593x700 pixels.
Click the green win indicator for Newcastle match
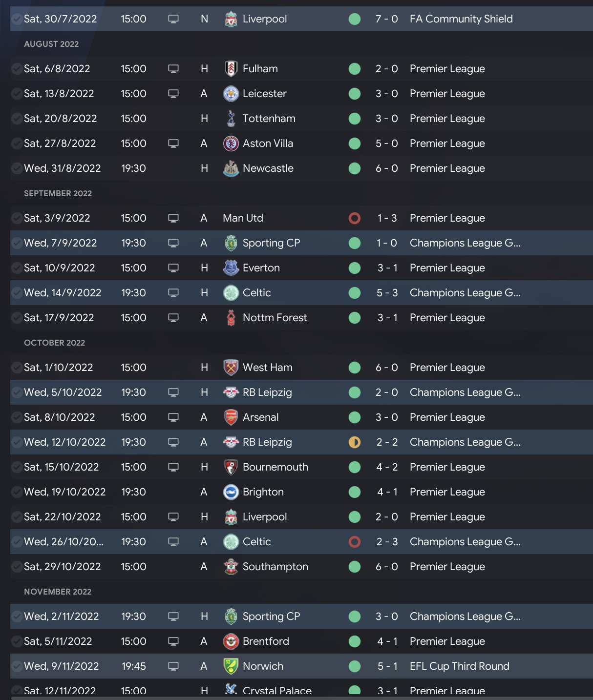point(355,168)
